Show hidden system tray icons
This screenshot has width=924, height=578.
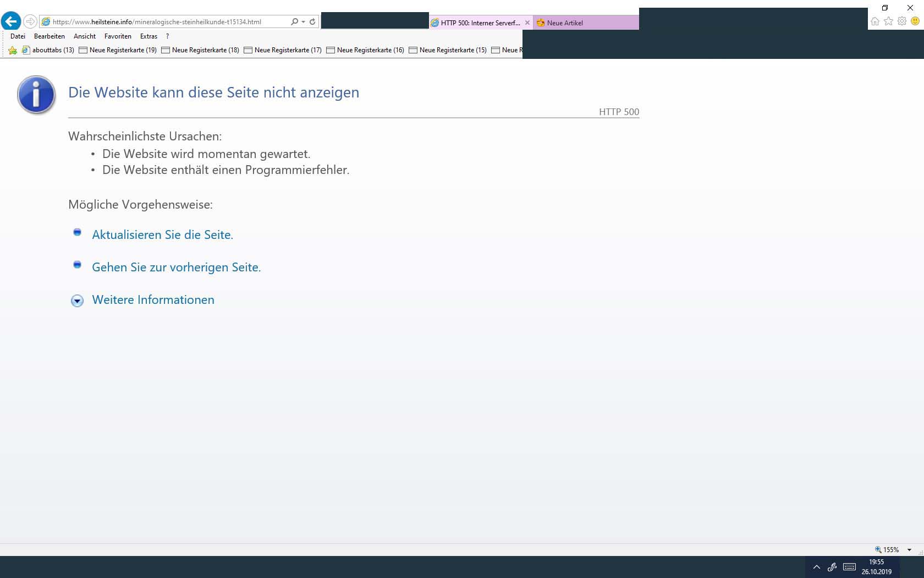(x=817, y=567)
